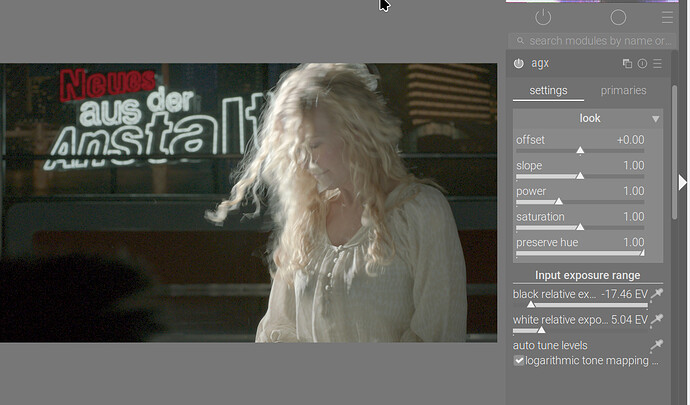Collapse the look section arrow
The height and width of the screenshot is (405, 690).
pyautogui.click(x=656, y=119)
